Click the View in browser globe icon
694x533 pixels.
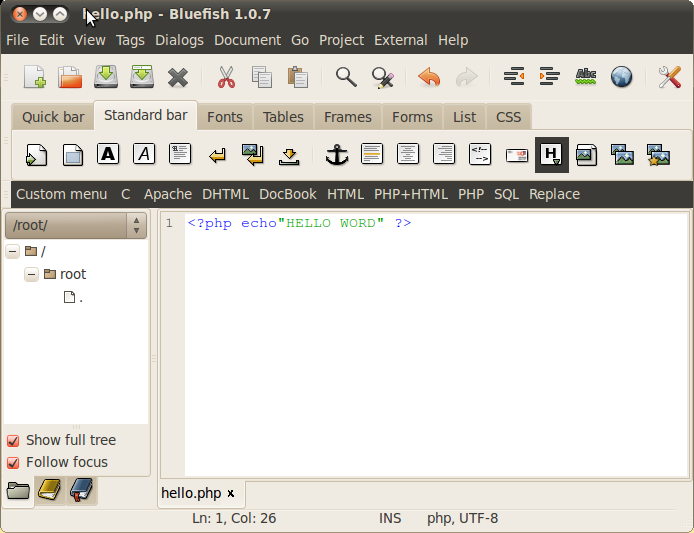pyautogui.click(x=621, y=77)
